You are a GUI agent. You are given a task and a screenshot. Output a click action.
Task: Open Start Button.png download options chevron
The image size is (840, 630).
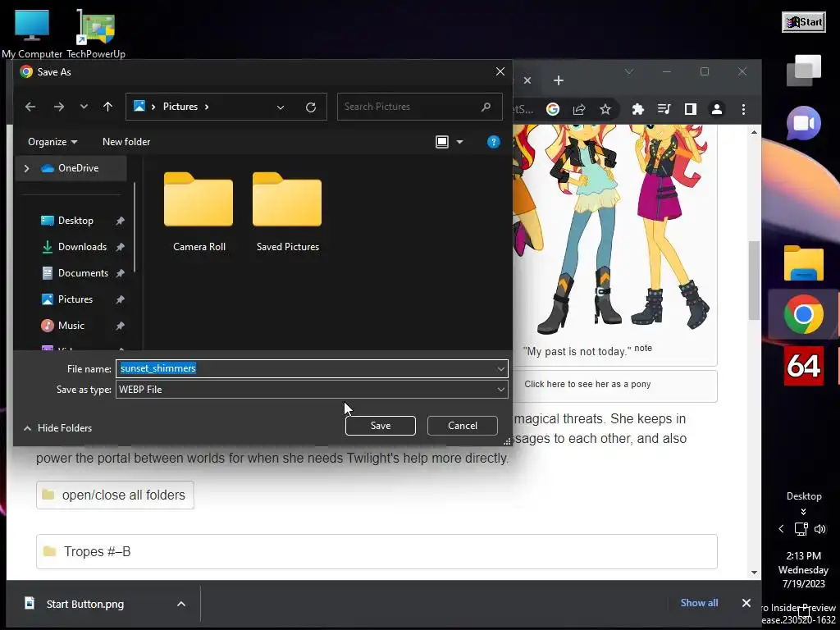[181, 605]
